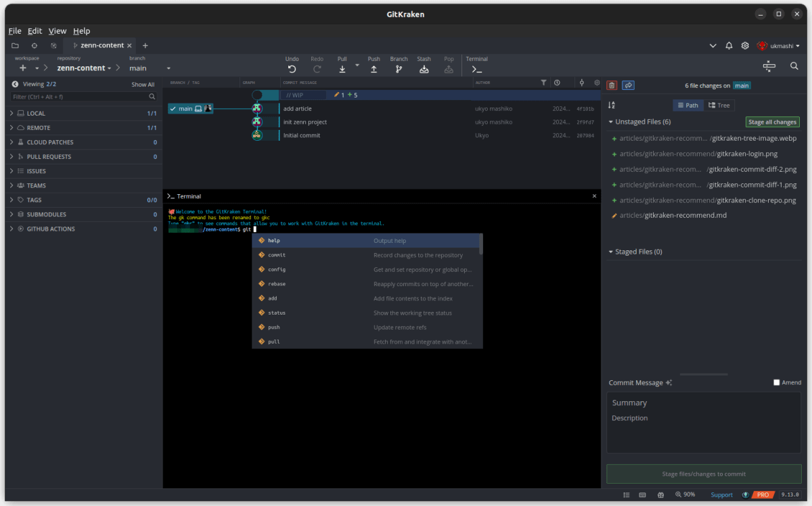The image size is (812, 506).
Task: Open the search magnifier in toolbar
Action: point(794,66)
